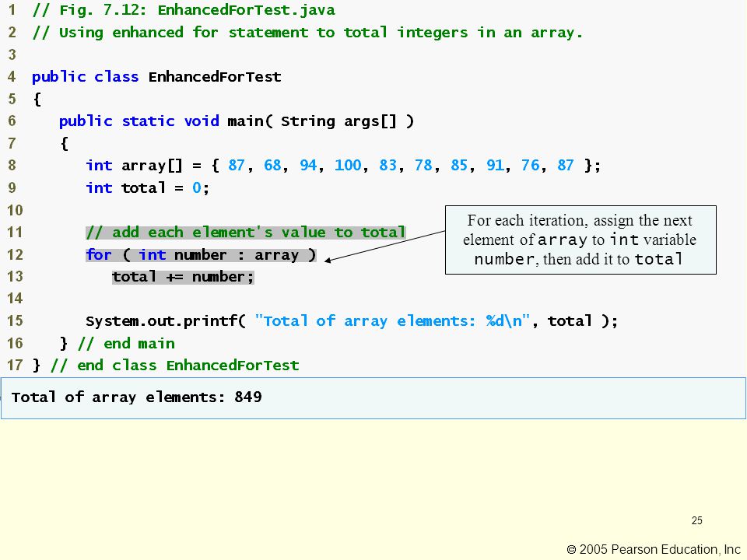Click the System.out.printf call on line 15
This screenshot has height=560, width=747.
pyautogui.click(x=352, y=321)
